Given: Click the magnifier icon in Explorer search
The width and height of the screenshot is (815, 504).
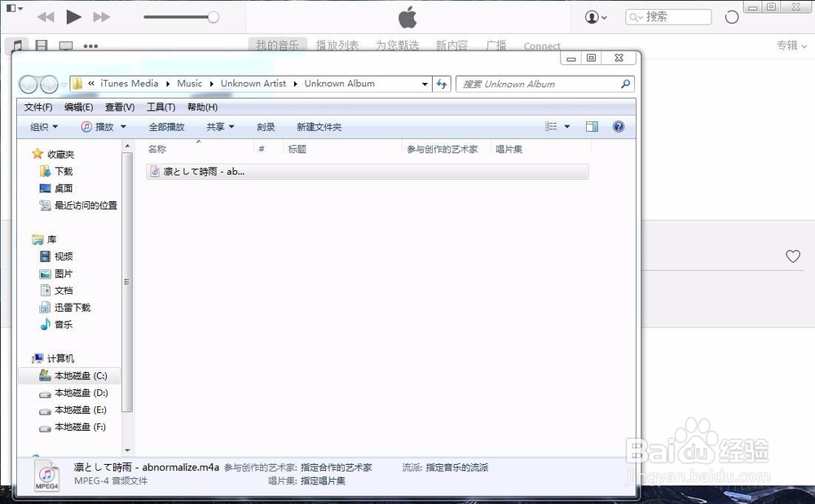Looking at the screenshot, I should [x=625, y=84].
